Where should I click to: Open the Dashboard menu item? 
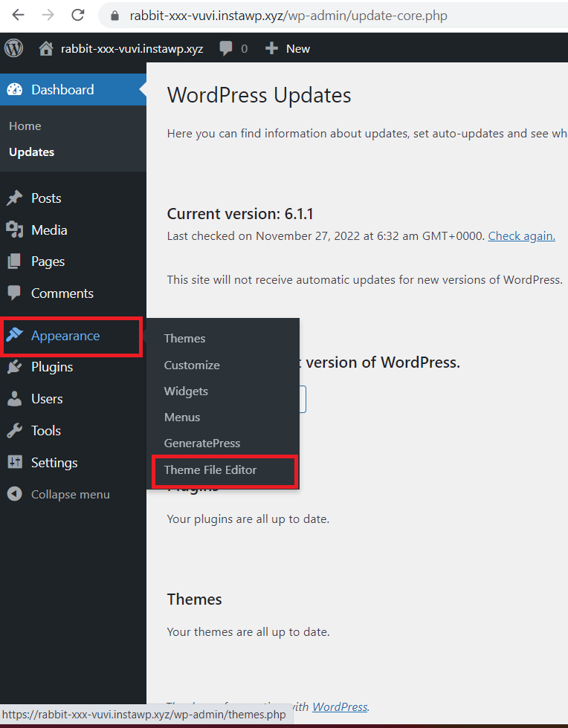tap(62, 90)
